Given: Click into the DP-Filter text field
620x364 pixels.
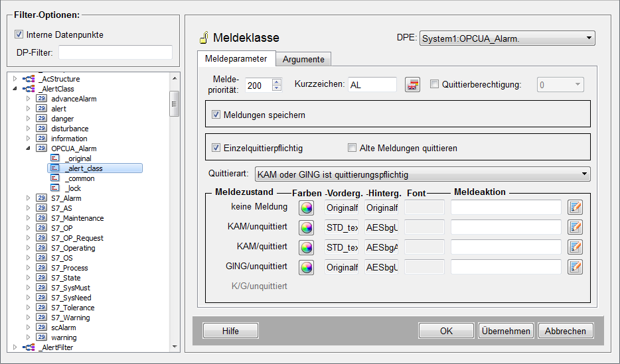Looking at the screenshot, I should coord(115,52).
